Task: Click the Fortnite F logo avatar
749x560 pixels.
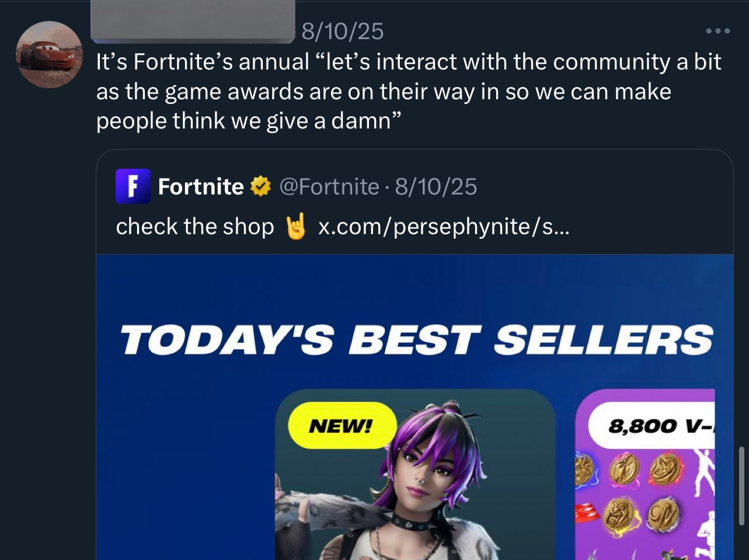Action: coord(133,186)
